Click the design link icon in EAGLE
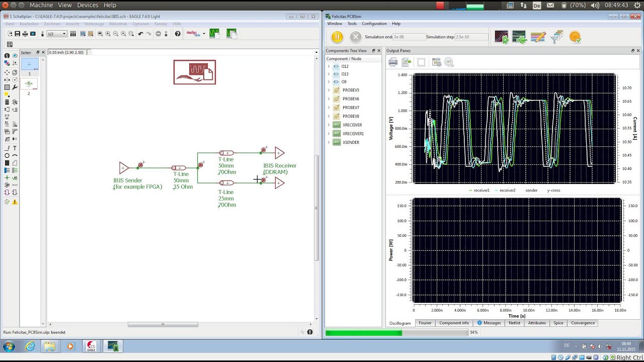 pos(193,33)
